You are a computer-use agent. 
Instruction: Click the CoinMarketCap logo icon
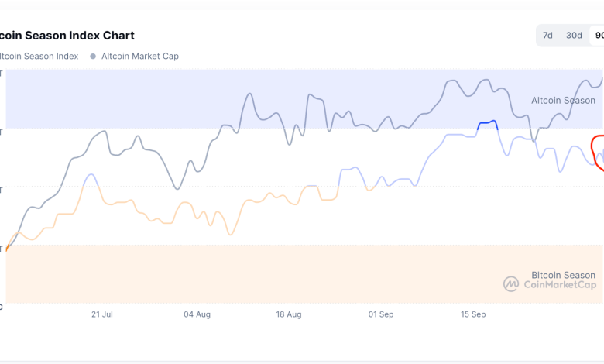point(511,284)
